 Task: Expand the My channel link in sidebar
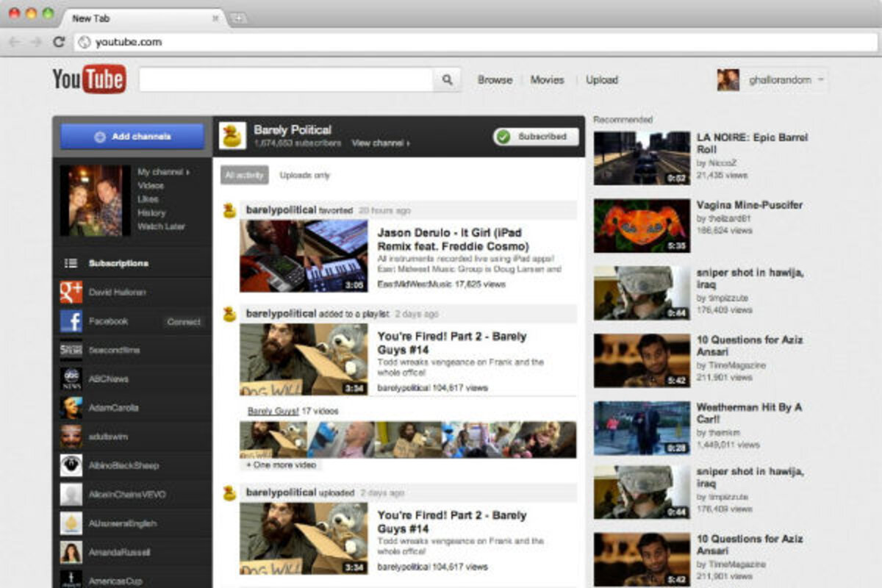[163, 172]
